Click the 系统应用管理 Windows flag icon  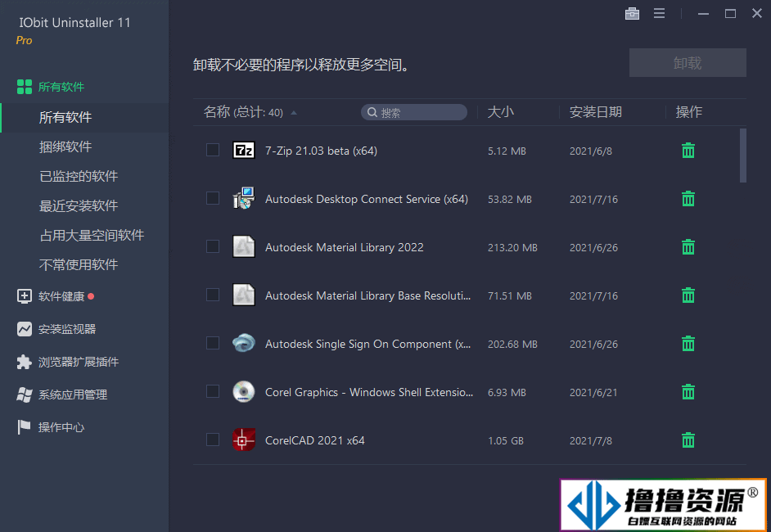pyautogui.click(x=24, y=394)
